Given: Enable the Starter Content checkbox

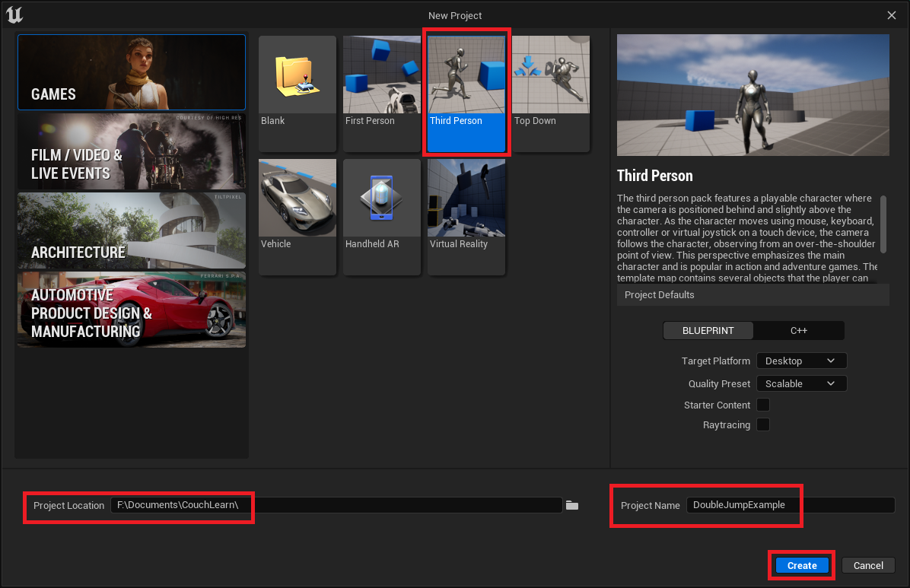Looking at the screenshot, I should pos(763,405).
